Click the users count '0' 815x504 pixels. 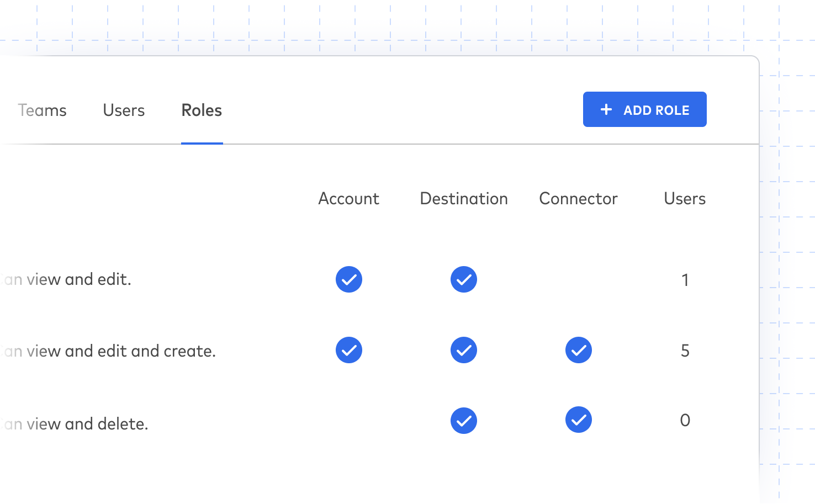pos(685,421)
